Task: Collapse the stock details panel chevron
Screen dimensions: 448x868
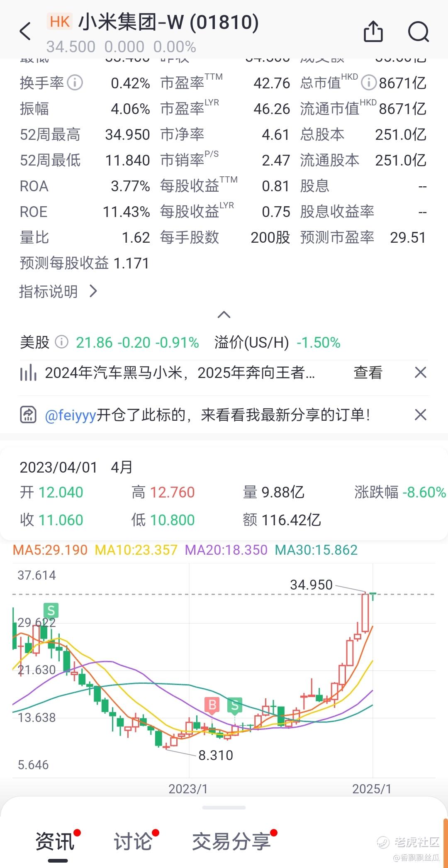Action: pyautogui.click(x=224, y=315)
